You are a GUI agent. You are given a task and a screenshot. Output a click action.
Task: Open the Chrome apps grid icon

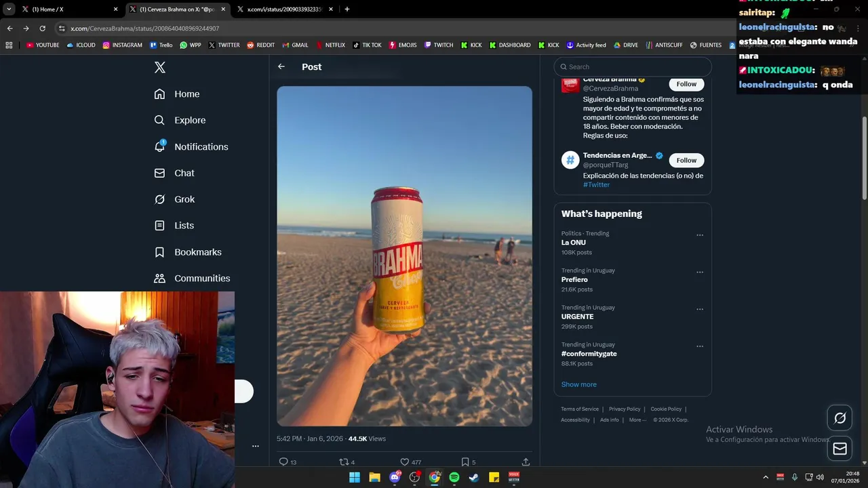coord(9,45)
